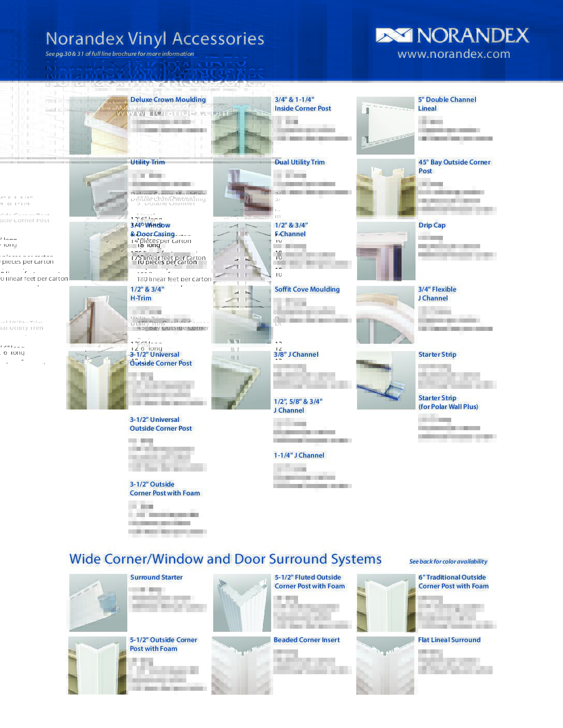This screenshot has width=563, height=728.
Task: Select the 5" Double Channel Lineal image
Action: [x=386, y=125]
